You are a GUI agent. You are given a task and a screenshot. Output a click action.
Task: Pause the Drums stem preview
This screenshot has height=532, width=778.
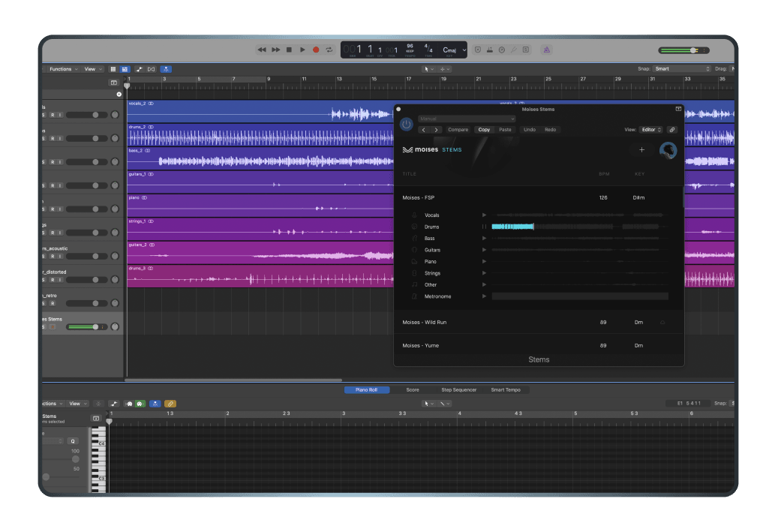click(484, 227)
